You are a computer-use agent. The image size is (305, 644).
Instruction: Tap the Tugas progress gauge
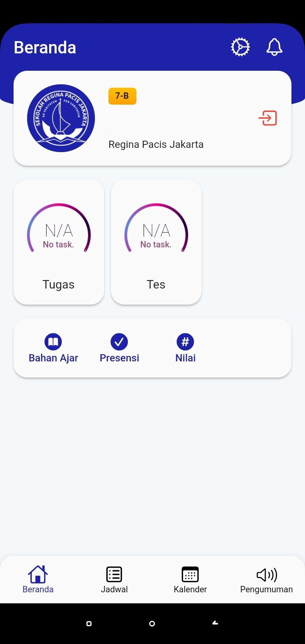59,228
